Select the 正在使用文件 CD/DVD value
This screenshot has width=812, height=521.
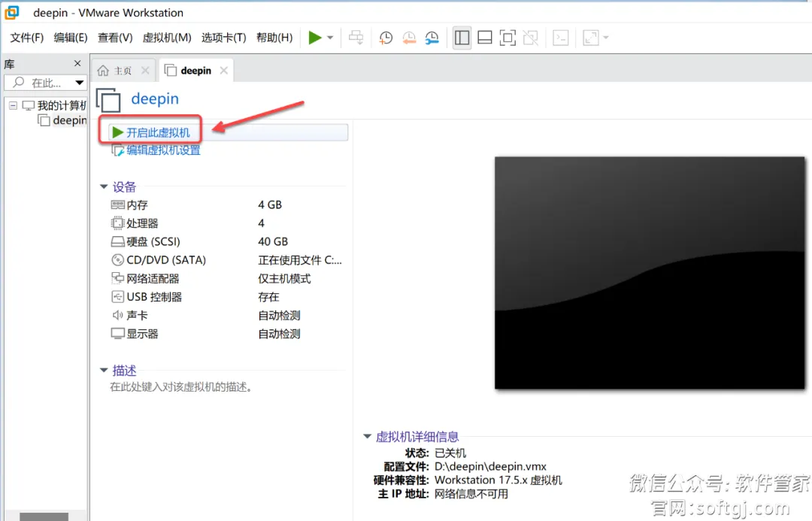pyautogui.click(x=300, y=260)
